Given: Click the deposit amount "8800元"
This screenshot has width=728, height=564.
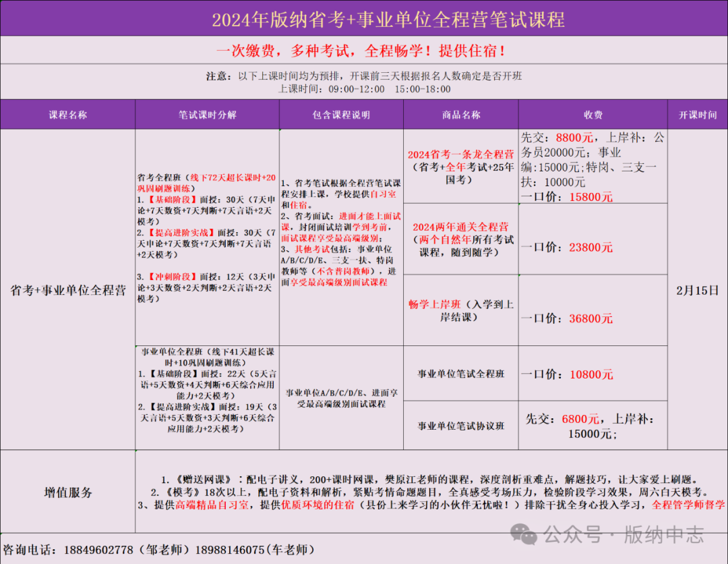Looking at the screenshot, I should click(575, 138).
